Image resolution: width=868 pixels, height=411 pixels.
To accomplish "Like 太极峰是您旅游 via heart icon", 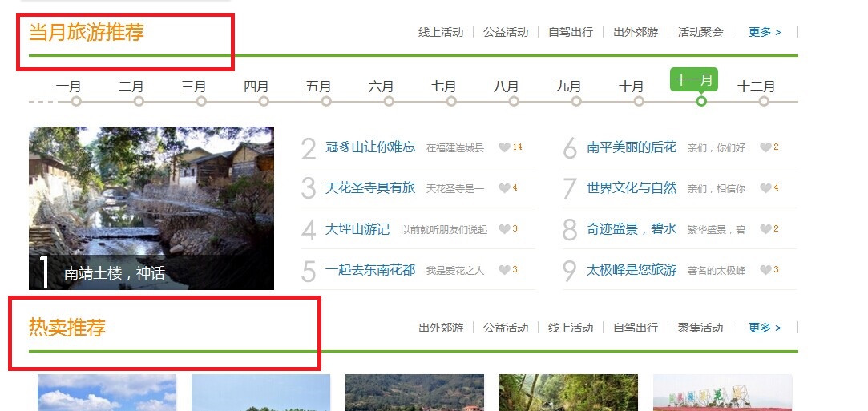I will 765,270.
